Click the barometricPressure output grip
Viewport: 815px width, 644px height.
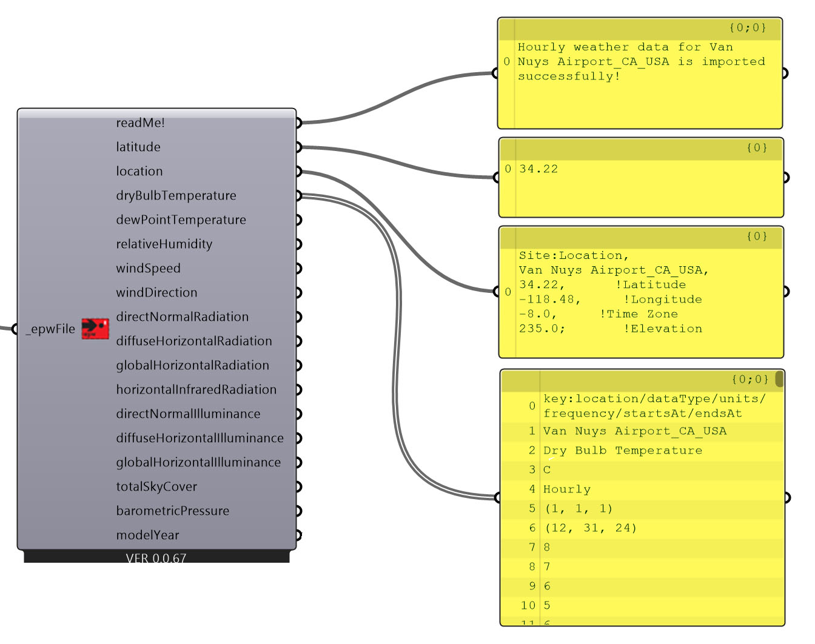click(298, 511)
